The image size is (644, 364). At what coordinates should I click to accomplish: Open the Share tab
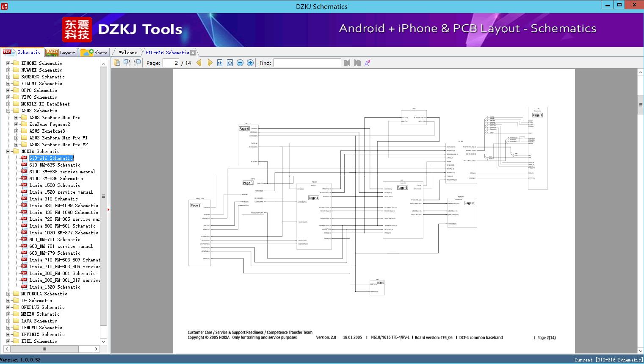pos(94,53)
